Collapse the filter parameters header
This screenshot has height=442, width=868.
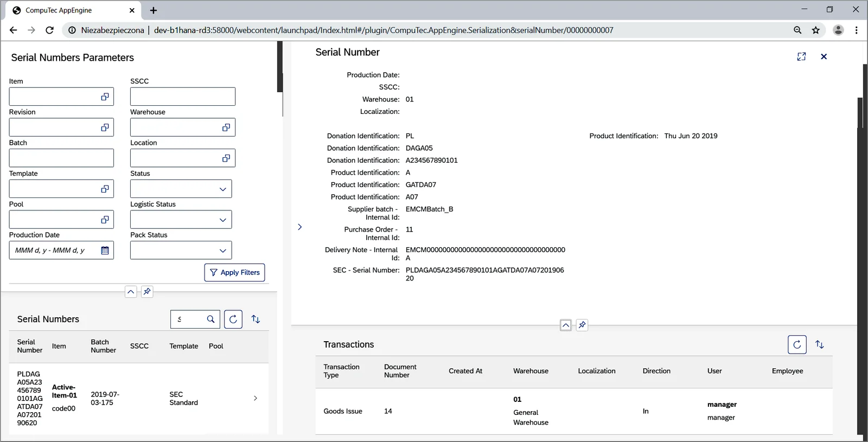coord(131,292)
